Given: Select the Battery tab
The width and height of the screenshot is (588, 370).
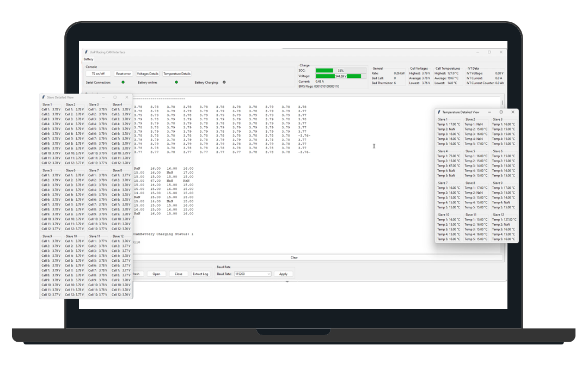Looking at the screenshot, I should click(x=88, y=59).
